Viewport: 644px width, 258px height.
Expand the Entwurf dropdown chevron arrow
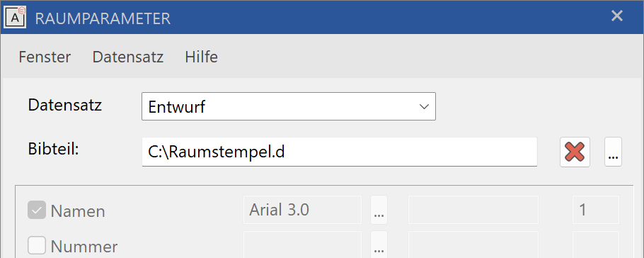coord(423,106)
